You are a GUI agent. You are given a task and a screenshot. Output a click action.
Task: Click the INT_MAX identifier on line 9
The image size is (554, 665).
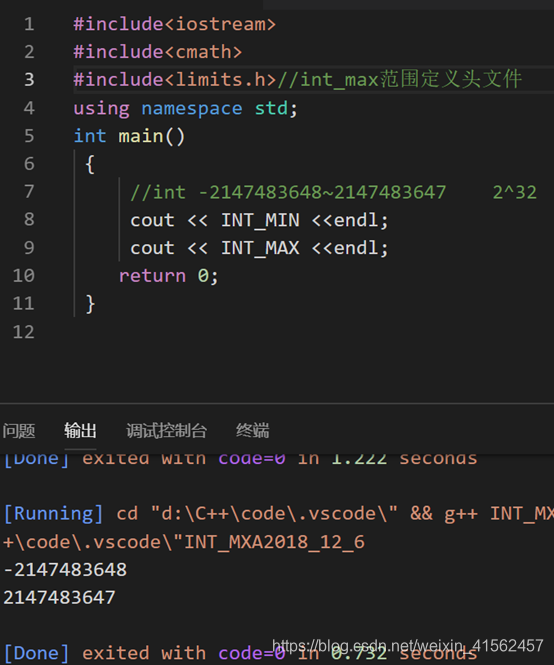pyautogui.click(x=260, y=248)
